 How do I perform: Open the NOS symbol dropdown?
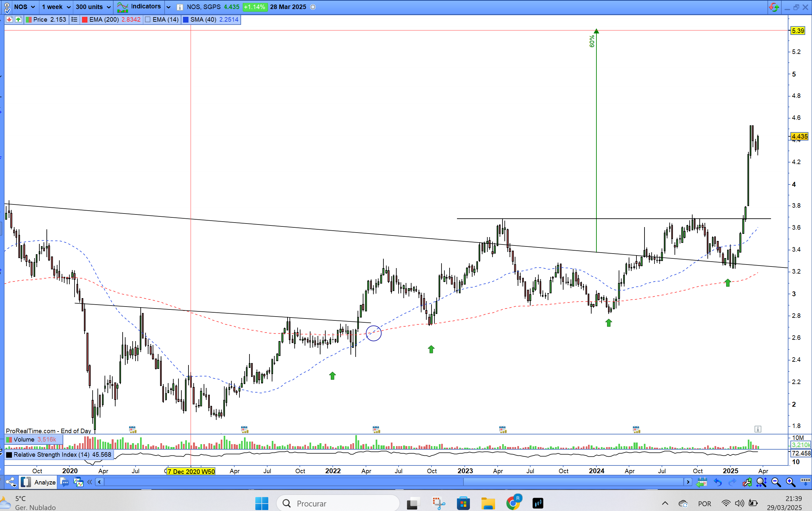(24, 7)
